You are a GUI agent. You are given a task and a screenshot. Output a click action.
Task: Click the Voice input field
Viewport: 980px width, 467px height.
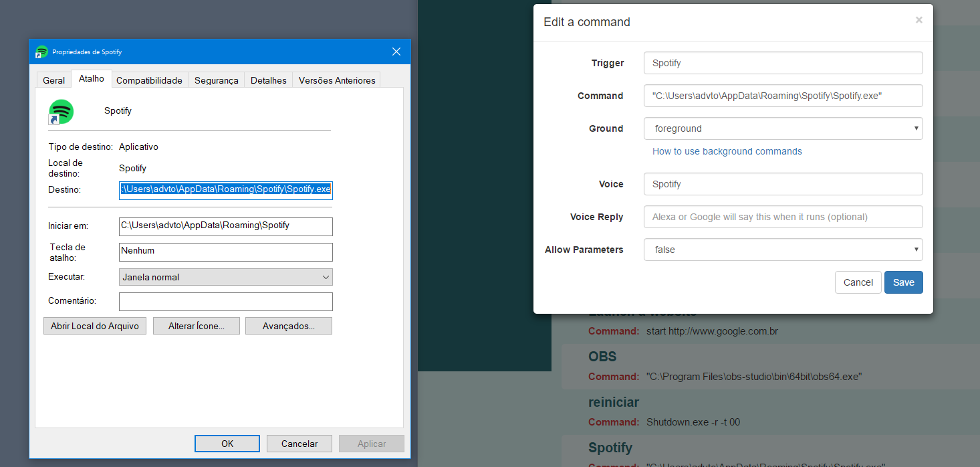coord(783,184)
